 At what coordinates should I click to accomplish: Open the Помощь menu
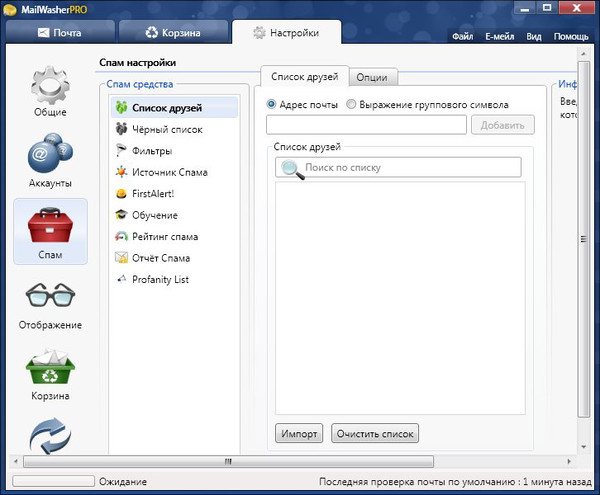[571, 36]
